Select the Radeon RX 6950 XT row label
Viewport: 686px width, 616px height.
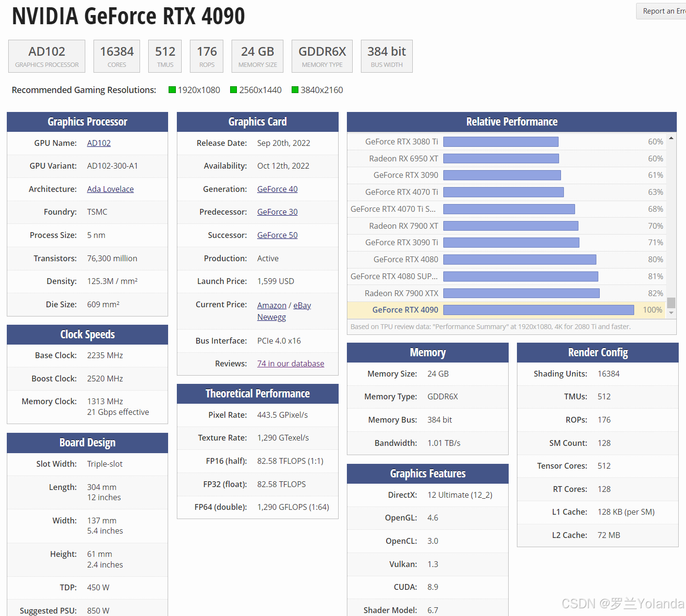tap(404, 158)
